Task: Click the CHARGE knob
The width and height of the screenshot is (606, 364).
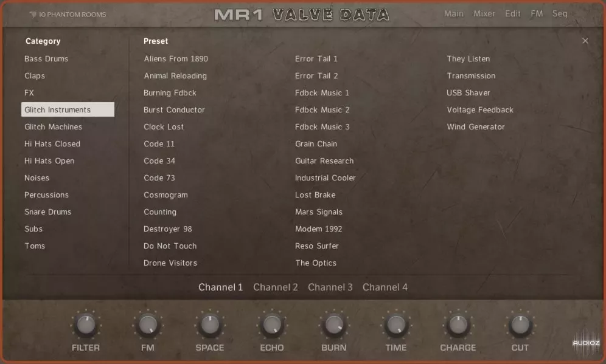Action: point(458,326)
